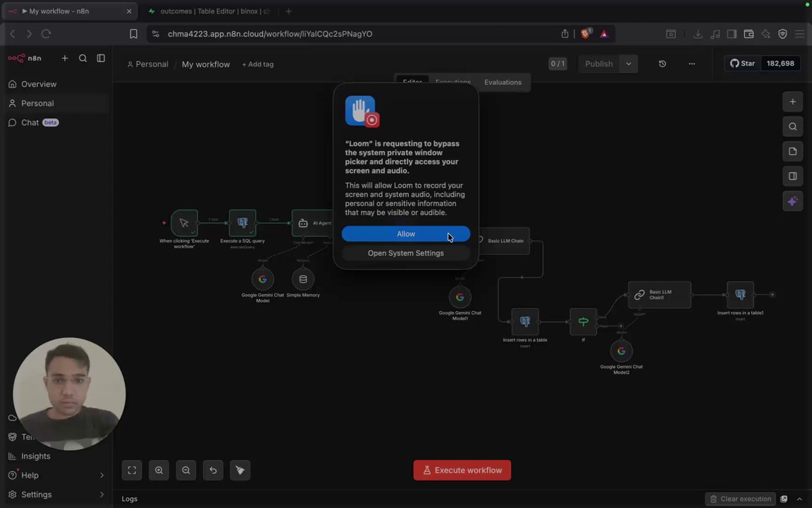Open browser downloads icon

pos(698,34)
